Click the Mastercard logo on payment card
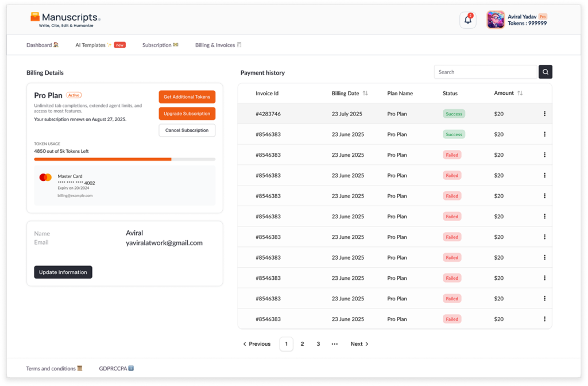Screen dimensions: 588x386 click(45, 177)
